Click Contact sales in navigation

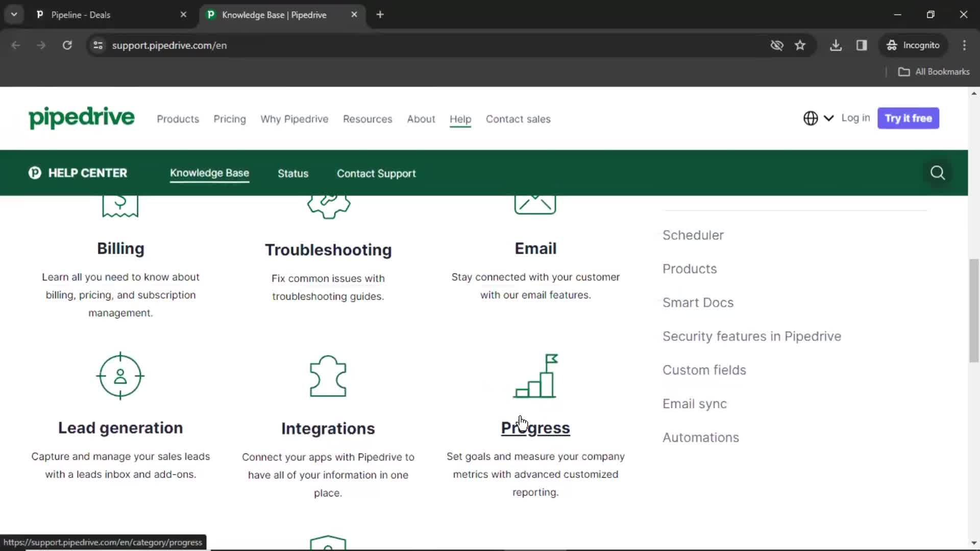[x=518, y=119]
